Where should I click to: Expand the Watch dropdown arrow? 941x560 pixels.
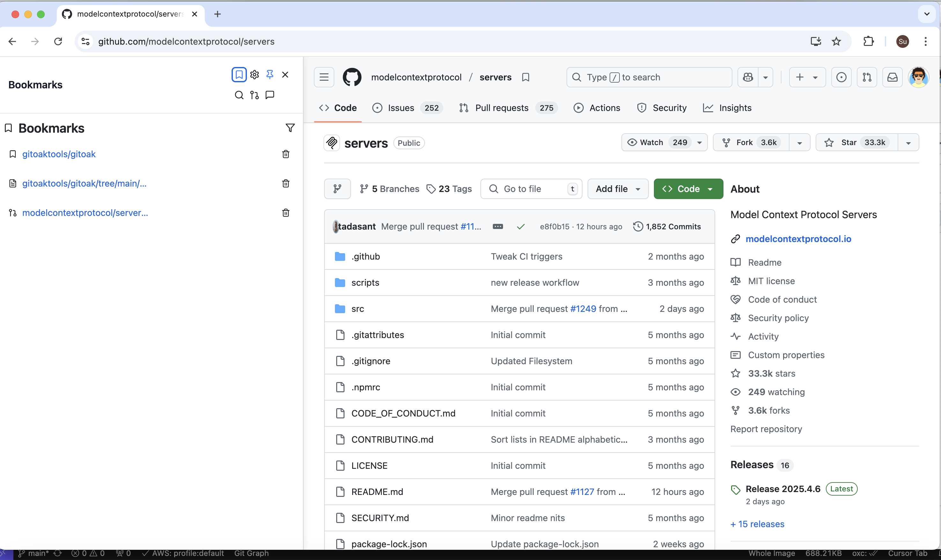click(700, 143)
